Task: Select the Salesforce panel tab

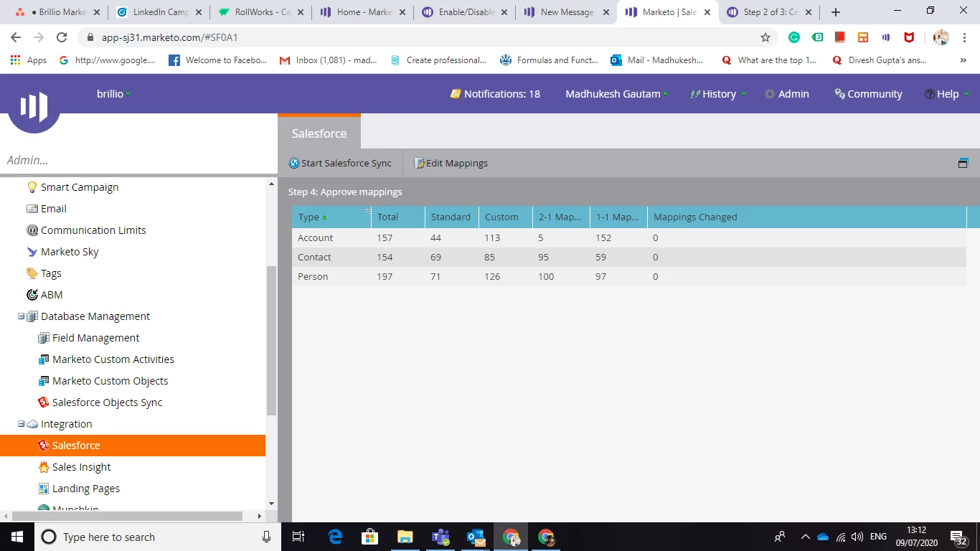Action: point(319,133)
